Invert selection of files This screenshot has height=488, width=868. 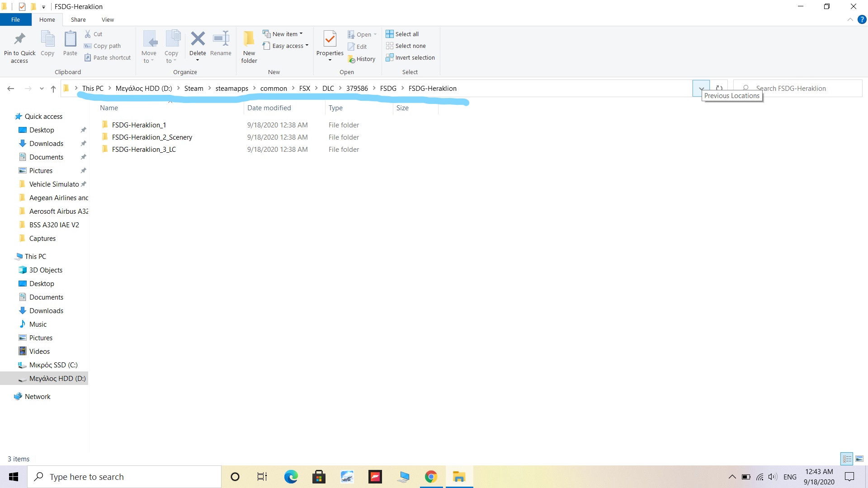410,57
